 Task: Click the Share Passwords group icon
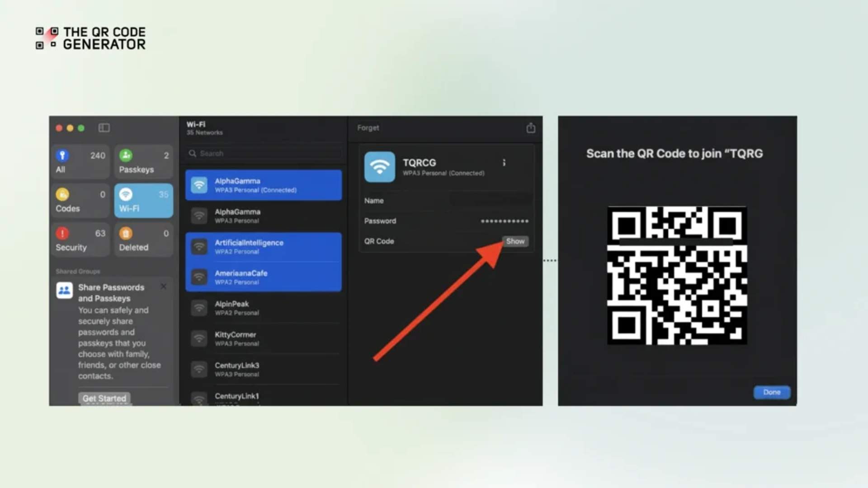point(64,290)
